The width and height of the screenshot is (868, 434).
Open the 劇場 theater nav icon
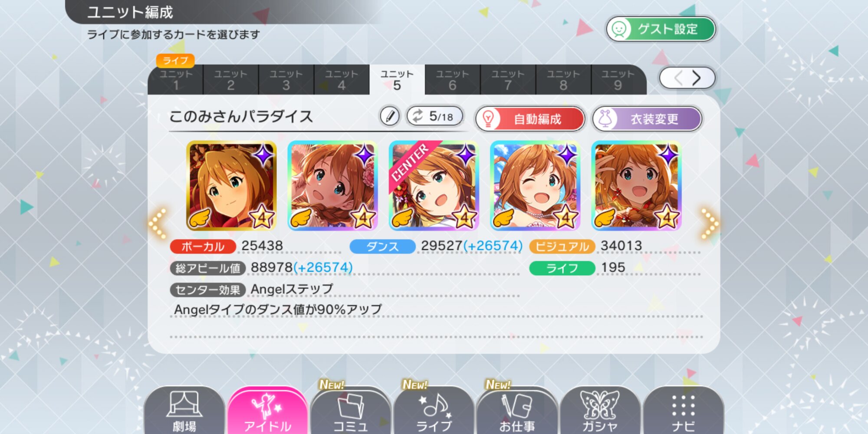pos(184,411)
